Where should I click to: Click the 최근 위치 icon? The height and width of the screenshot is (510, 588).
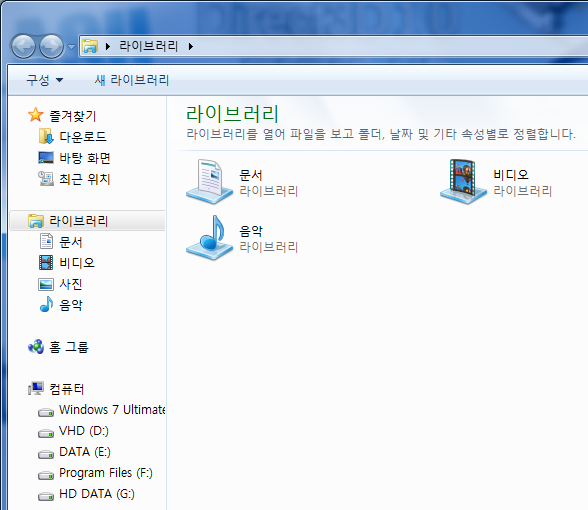46,178
